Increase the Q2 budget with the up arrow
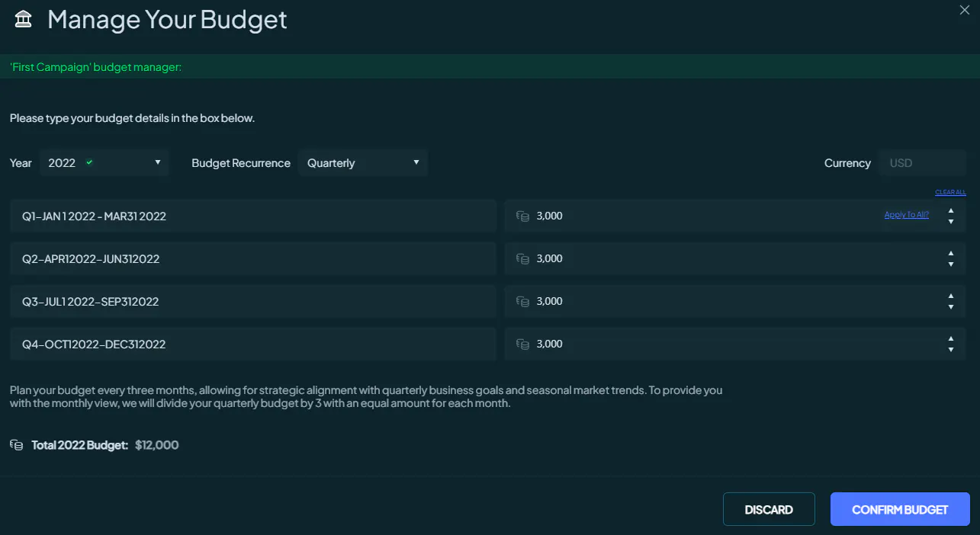Viewport: 980px width, 535px height. (x=951, y=254)
